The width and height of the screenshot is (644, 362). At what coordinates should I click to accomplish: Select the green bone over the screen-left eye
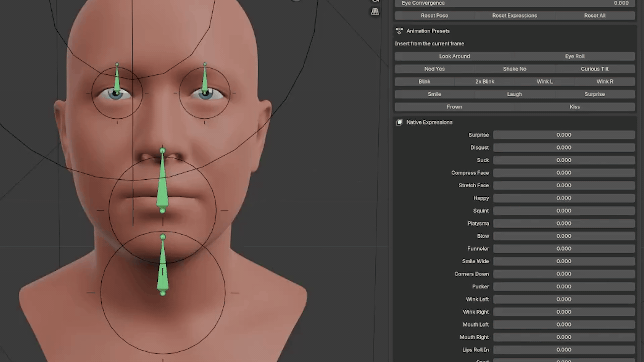(117, 79)
